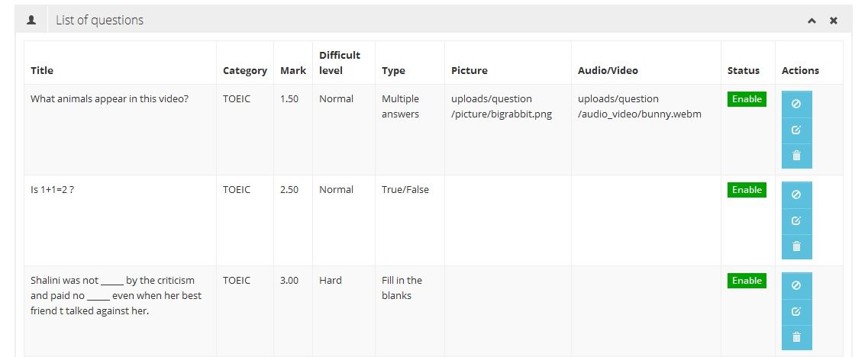Toggle Enable status of the Hard question
868x357 pixels.
click(747, 281)
